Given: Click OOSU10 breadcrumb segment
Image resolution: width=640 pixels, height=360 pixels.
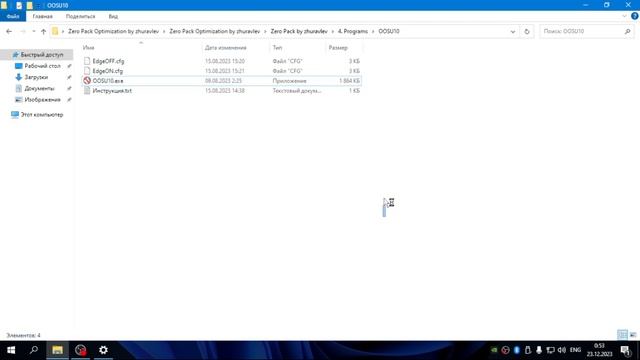Looking at the screenshot, I should (x=389, y=31).
